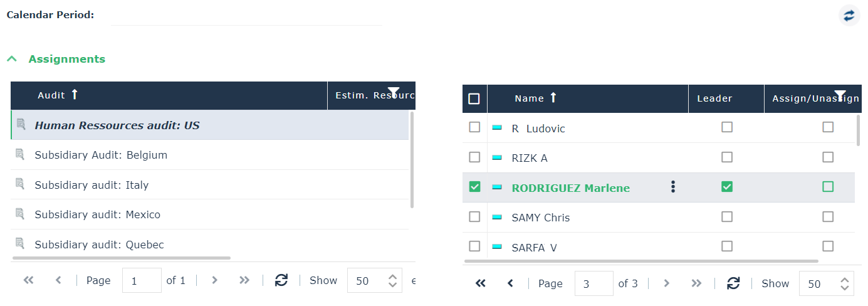Open filter icon in the Audit table header
Image resolution: width=868 pixels, height=306 pixels.
tap(394, 93)
